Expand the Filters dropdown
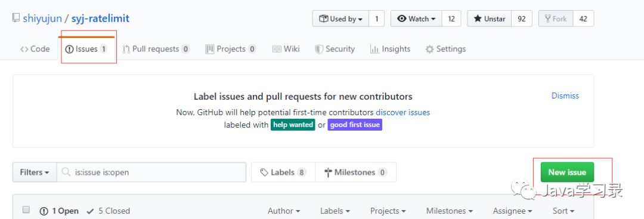 (x=35, y=172)
